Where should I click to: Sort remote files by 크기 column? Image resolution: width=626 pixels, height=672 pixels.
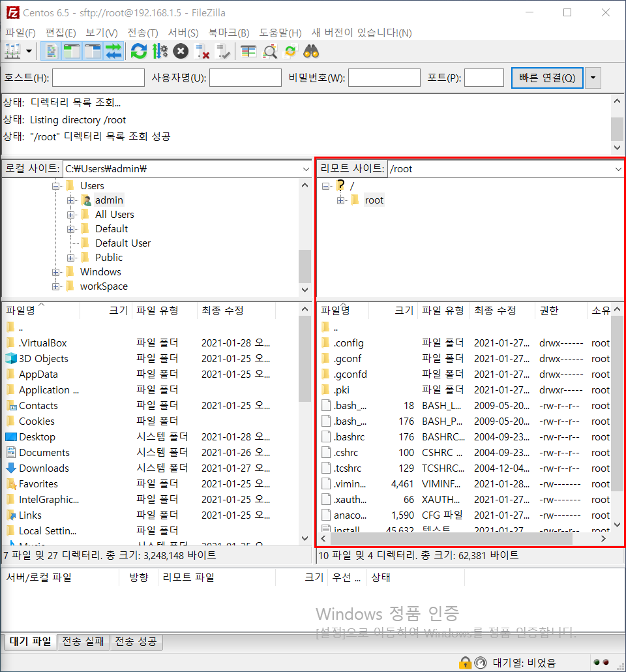(392, 311)
